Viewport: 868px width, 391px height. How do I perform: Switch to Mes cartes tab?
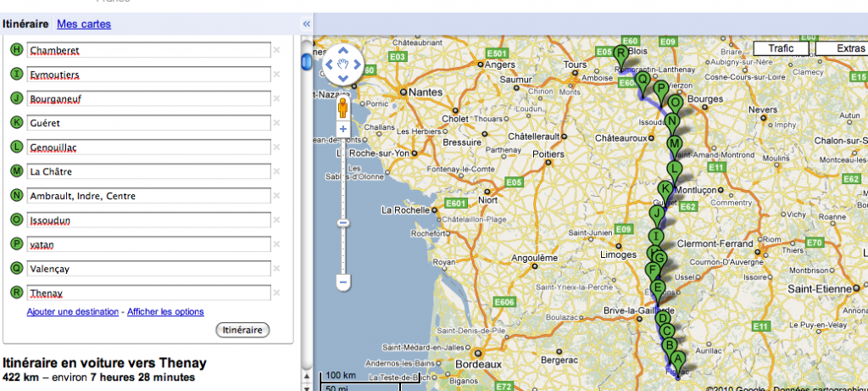coord(84,25)
